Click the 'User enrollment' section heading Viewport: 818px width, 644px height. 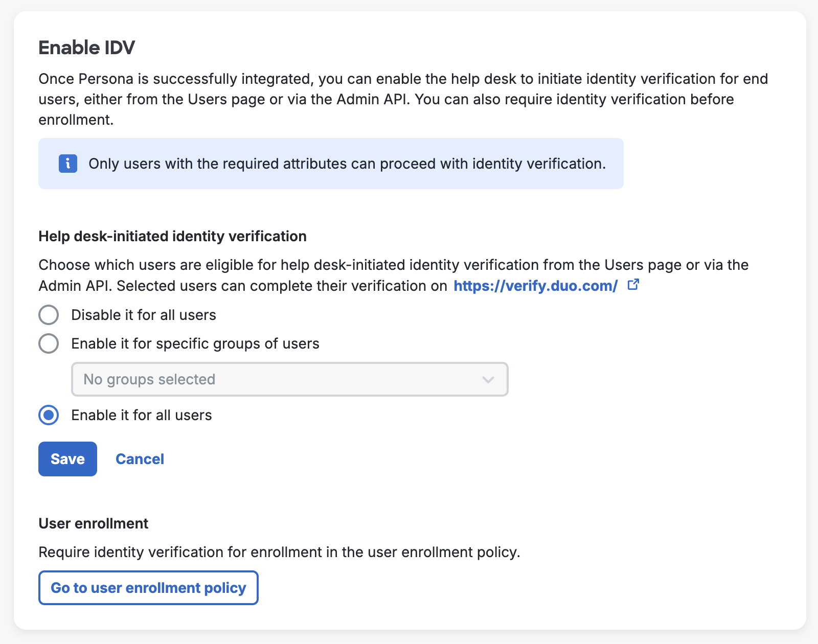(93, 523)
